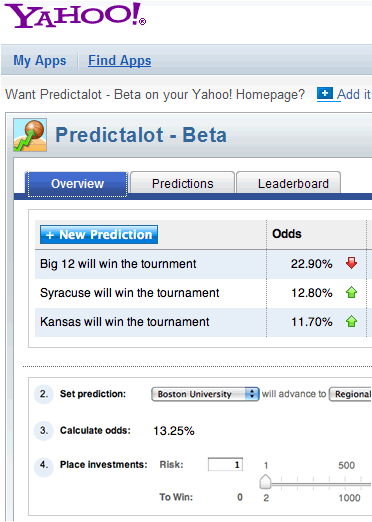Click the risk investment slider handle
The image size is (372, 522).
click(265, 482)
